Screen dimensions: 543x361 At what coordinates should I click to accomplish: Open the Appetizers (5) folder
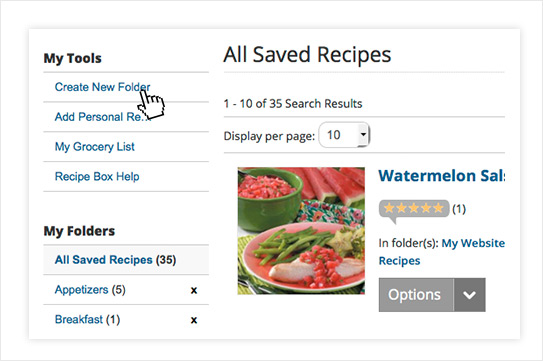(90, 290)
